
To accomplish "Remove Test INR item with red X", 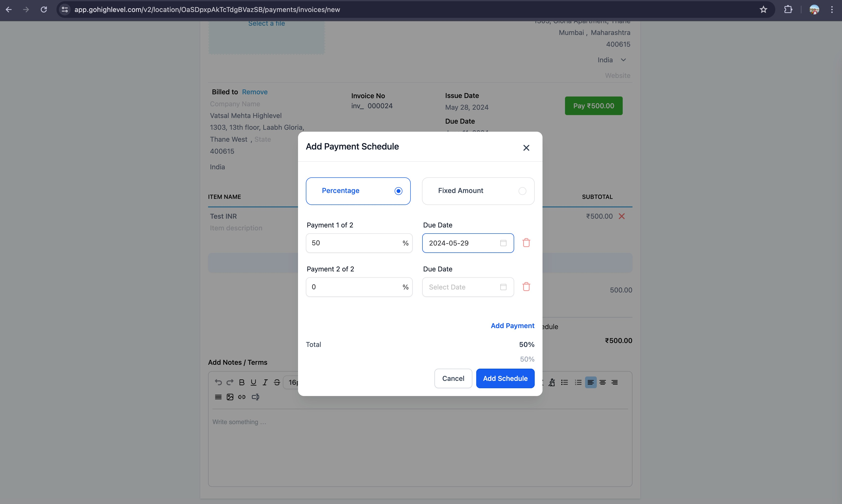I will click(x=621, y=216).
